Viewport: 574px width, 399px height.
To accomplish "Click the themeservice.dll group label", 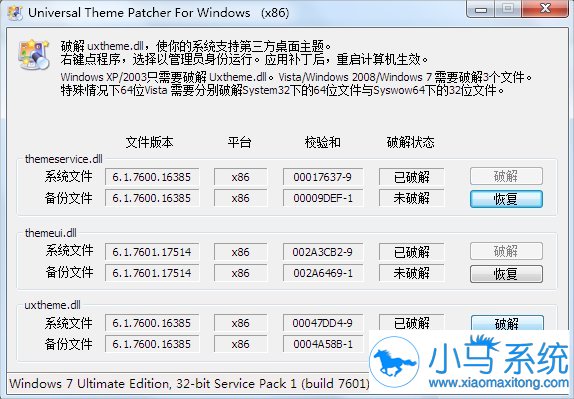I will 64,159.
